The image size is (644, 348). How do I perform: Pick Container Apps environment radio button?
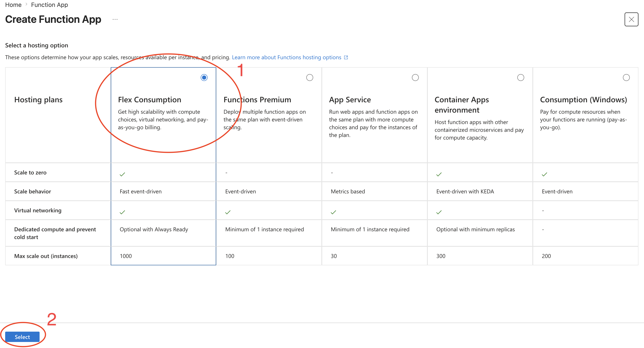point(521,78)
